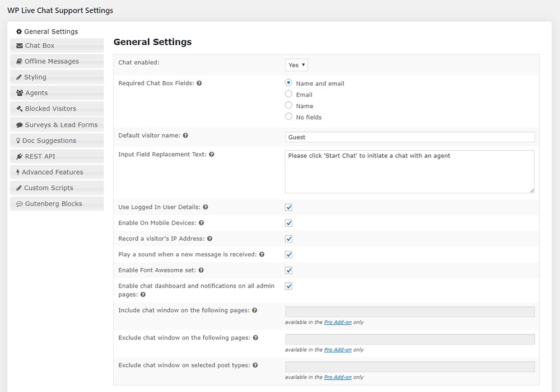Viewport: 560px width, 392px height.
Task: Switch to Blocked Visitors tab
Action: tap(57, 109)
